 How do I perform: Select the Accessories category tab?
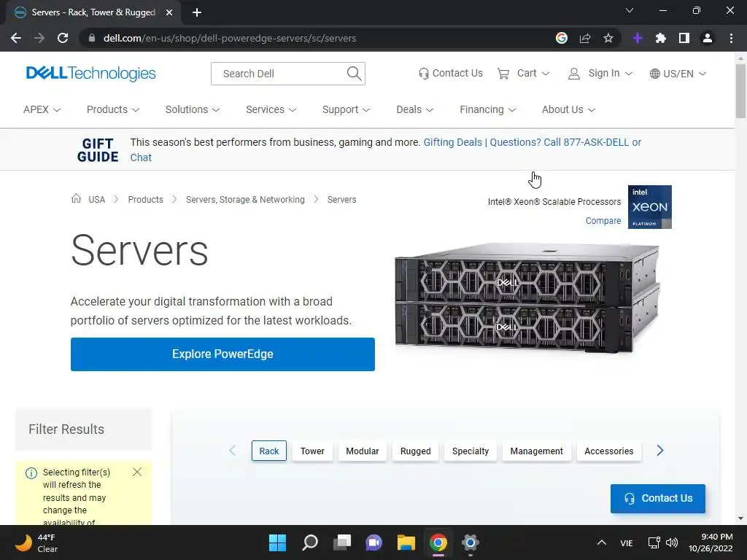pyautogui.click(x=609, y=451)
